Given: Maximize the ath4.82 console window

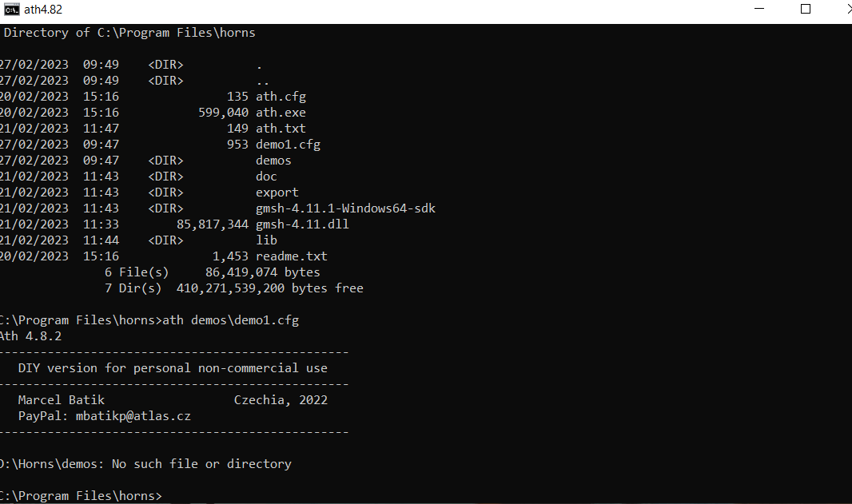Looking at the screenshot, I should [x=806, y=9].
